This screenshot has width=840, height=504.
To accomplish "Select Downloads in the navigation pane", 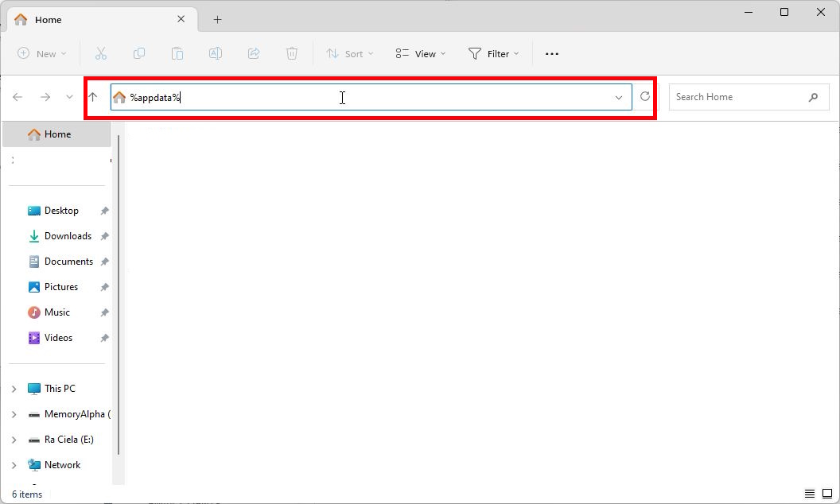I will point(68,236).
